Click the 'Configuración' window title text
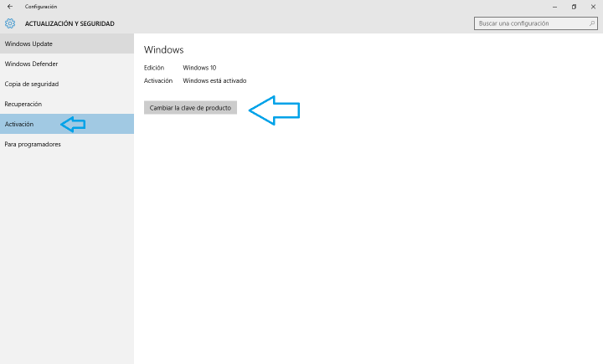The width and height of the screenshot is (603, 364). 41,7
